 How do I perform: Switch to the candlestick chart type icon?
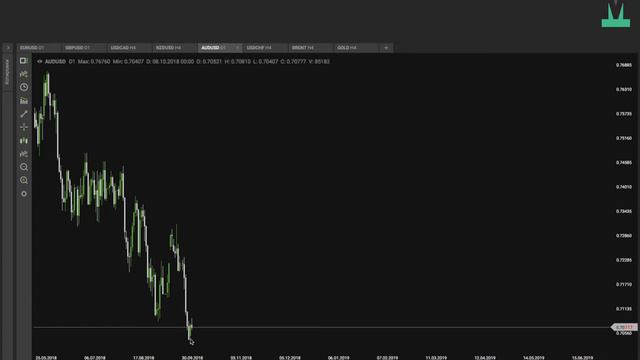24,141
